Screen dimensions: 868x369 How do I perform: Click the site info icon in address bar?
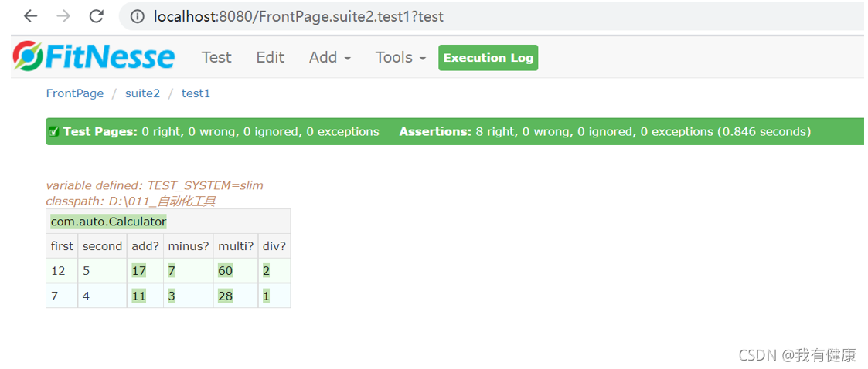point(138,16)
